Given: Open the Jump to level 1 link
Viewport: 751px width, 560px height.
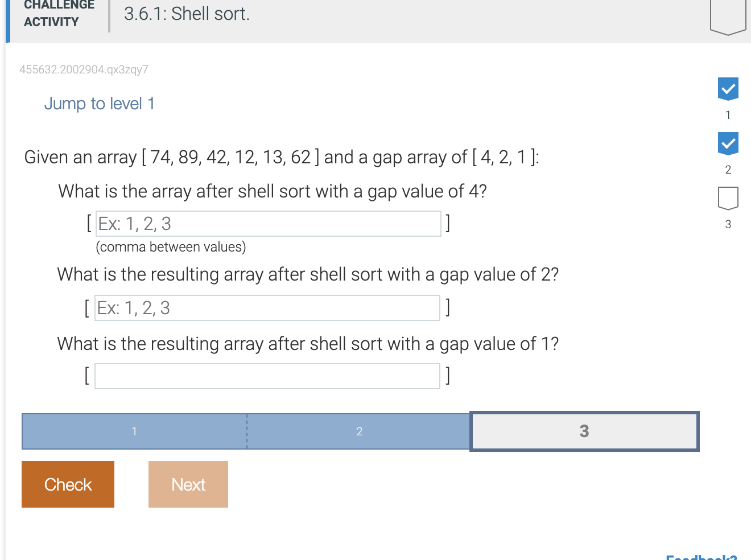Looking at the screenshot, I should [x=99, y=104].
